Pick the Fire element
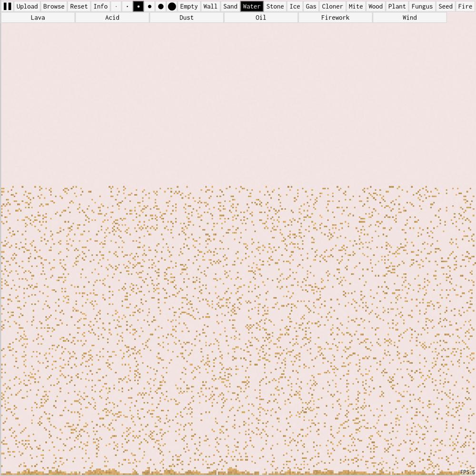The height and width of the screenshot is (476, 476). pyautogui.click(x=465, y=6)
